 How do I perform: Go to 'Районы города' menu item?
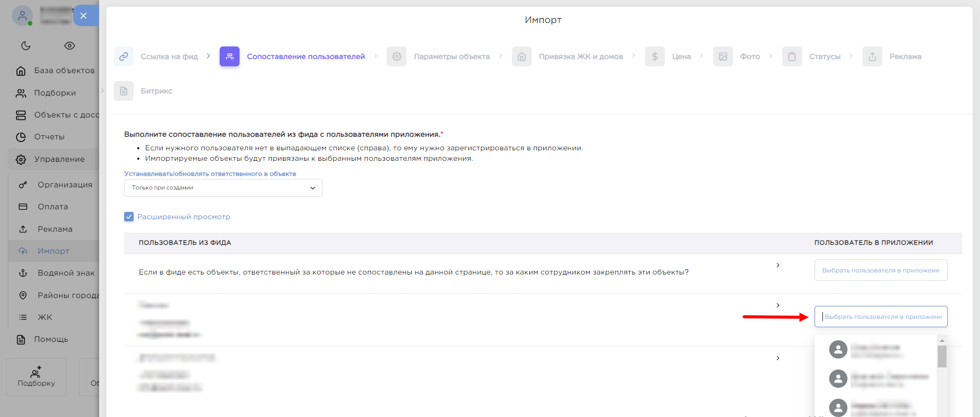68,295
